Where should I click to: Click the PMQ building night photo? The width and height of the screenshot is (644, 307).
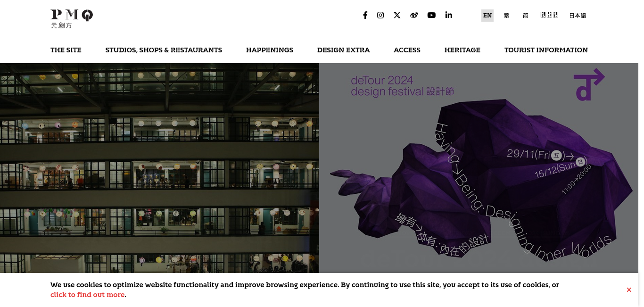click(x=159, y=168)
